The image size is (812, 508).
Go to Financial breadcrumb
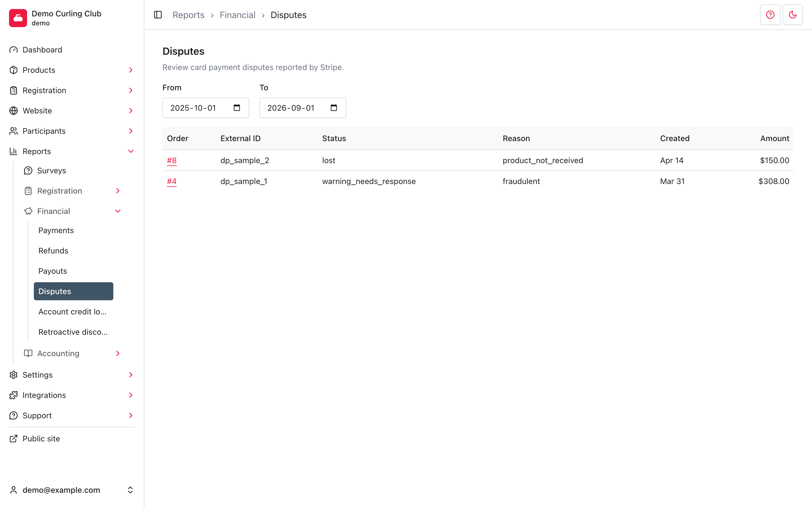click(238, 15)
